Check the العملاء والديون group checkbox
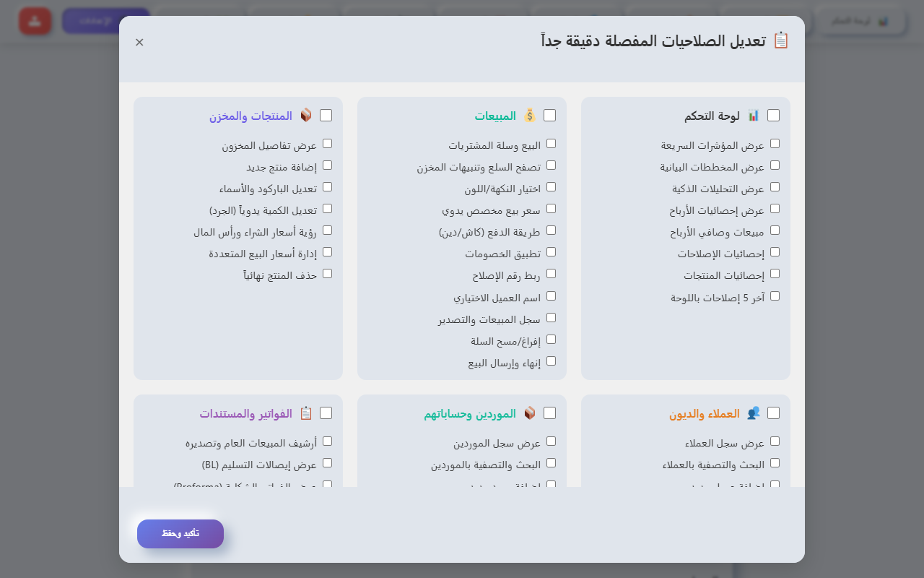924x578 pixels. click(x=773, y=413)
